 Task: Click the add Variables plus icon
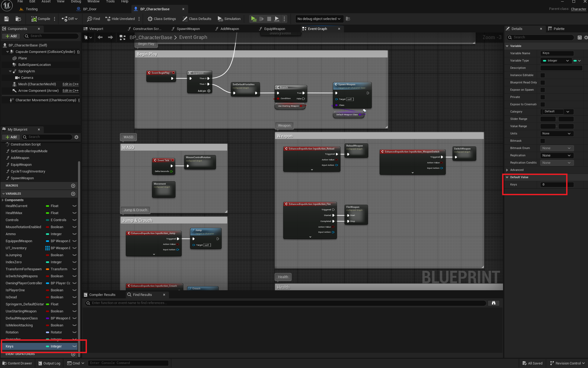(73, 194)
